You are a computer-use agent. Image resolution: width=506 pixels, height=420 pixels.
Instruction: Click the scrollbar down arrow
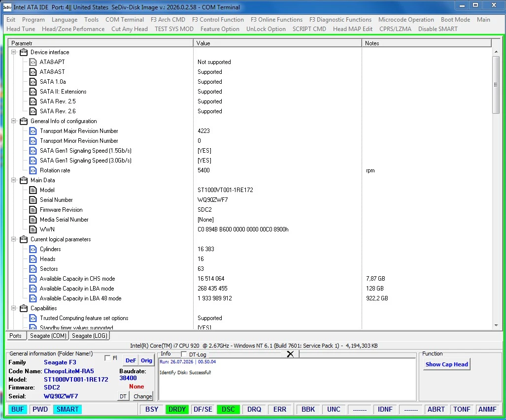(496, 325)
